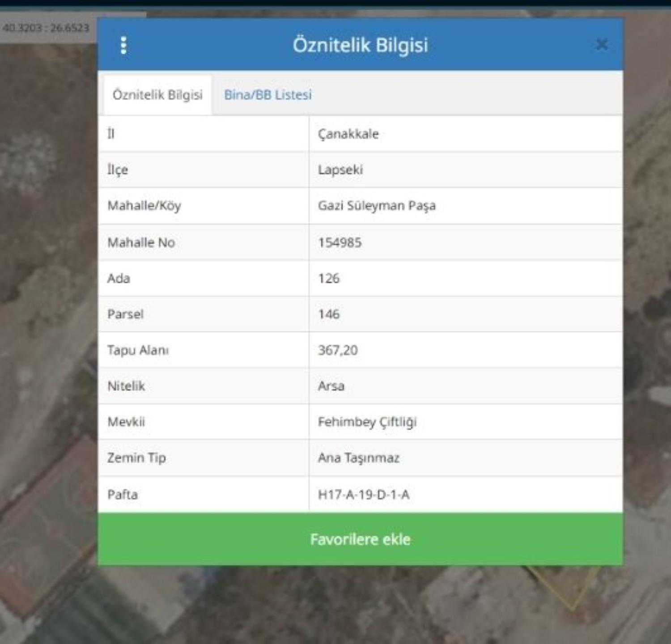Click the Ada value 126

click(329, 278)
